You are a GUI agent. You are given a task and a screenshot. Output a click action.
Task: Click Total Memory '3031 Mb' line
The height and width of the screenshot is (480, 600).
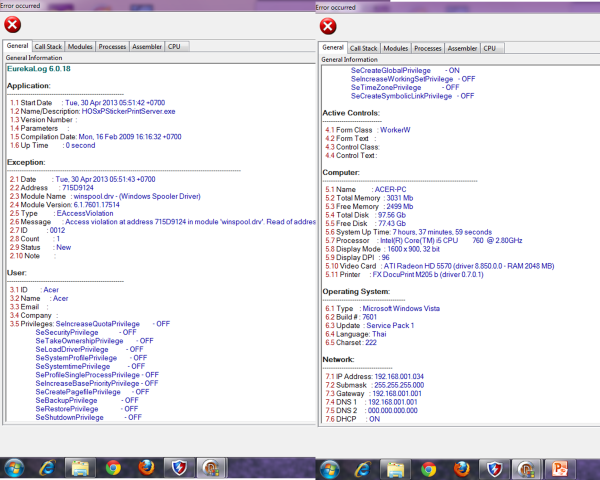pos(369,198)
